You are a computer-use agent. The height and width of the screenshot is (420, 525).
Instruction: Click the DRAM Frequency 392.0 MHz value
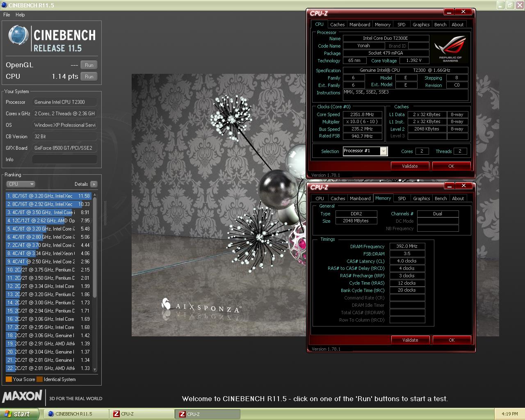click(407, 247)
